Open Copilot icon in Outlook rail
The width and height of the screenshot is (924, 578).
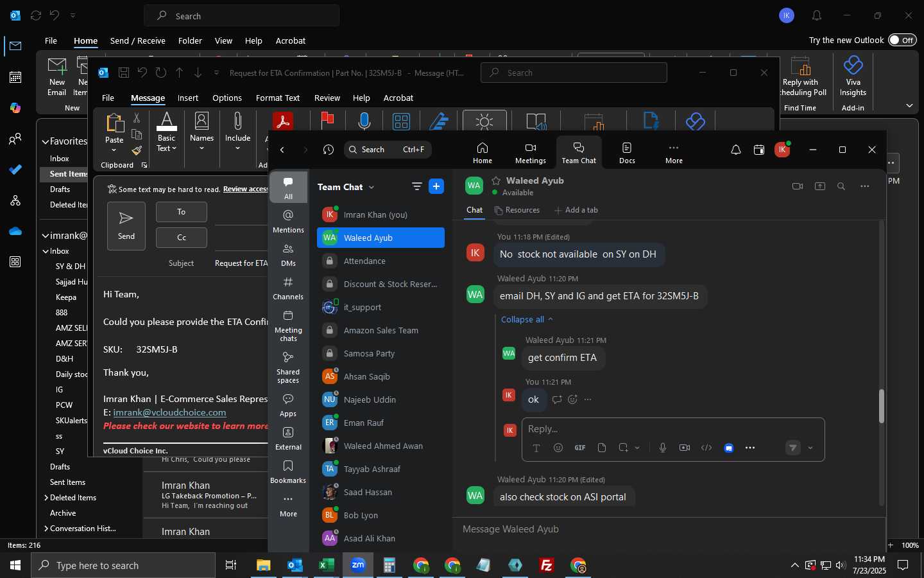(15, 108)
